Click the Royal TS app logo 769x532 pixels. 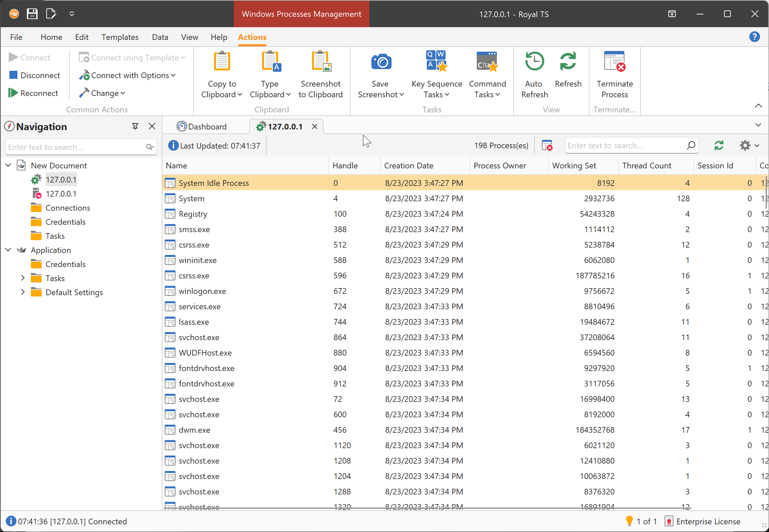[x=14, y=14]
